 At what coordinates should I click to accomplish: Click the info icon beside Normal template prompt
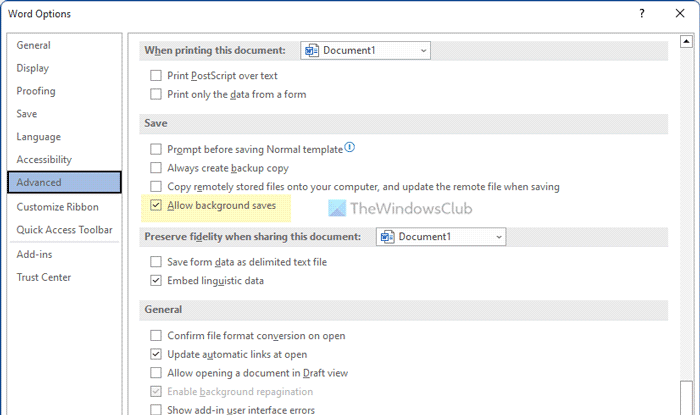point(350,148)
